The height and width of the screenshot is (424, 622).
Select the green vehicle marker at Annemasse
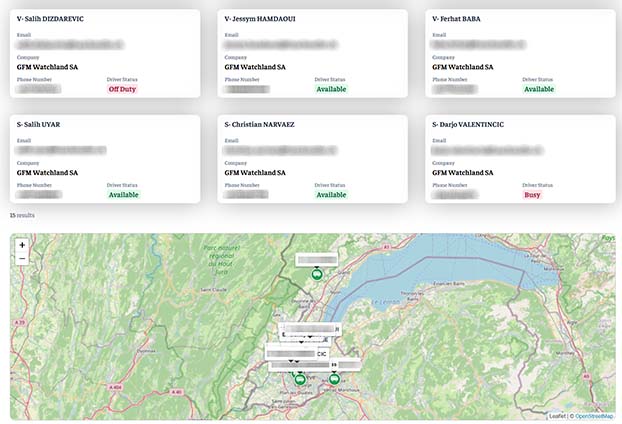pos(334,380)
